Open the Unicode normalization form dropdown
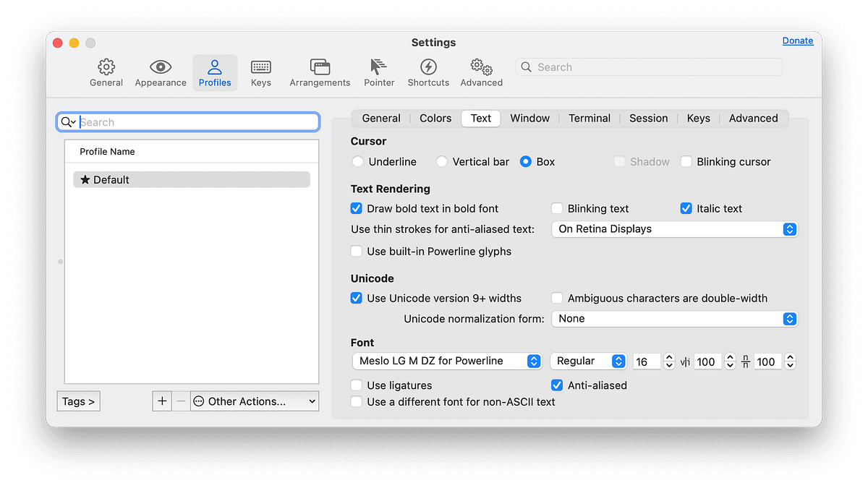Screen dimensions: 868x488 [674, 318]
